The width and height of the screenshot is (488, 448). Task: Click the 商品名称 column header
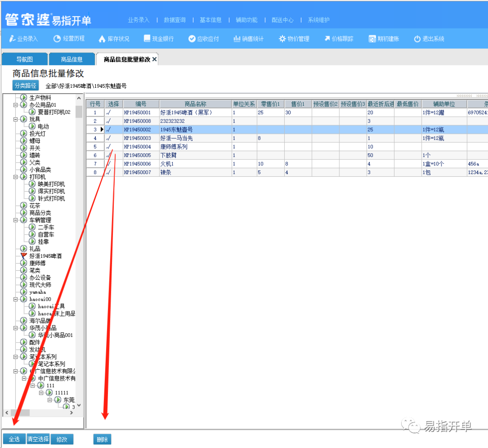[x=196, y=104]
